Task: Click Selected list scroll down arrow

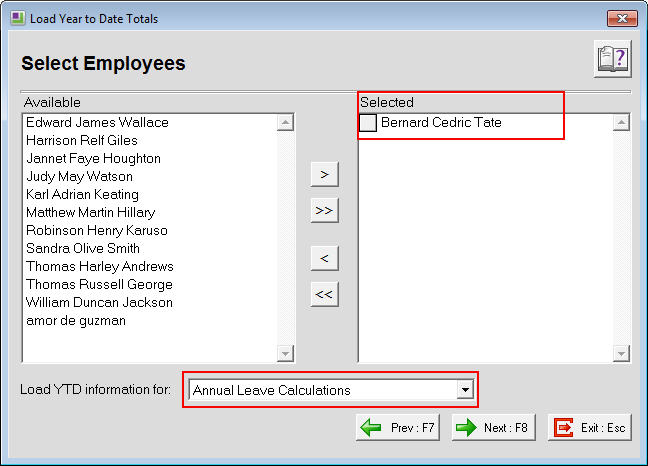Action: (621, 354)
